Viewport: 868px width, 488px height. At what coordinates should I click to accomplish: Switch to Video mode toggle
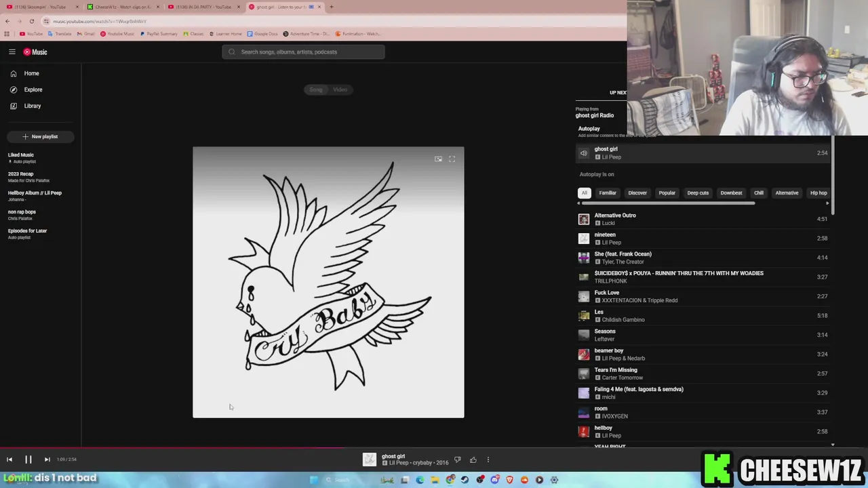point(340,89)
